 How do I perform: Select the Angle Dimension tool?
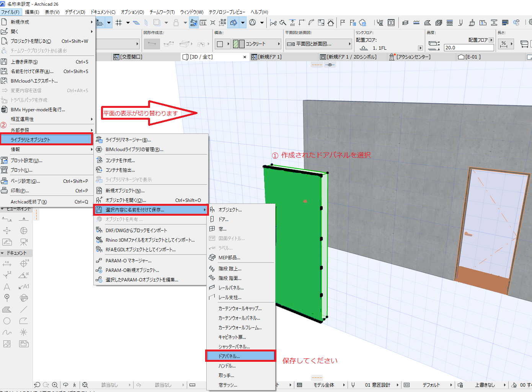click(24, 275)
